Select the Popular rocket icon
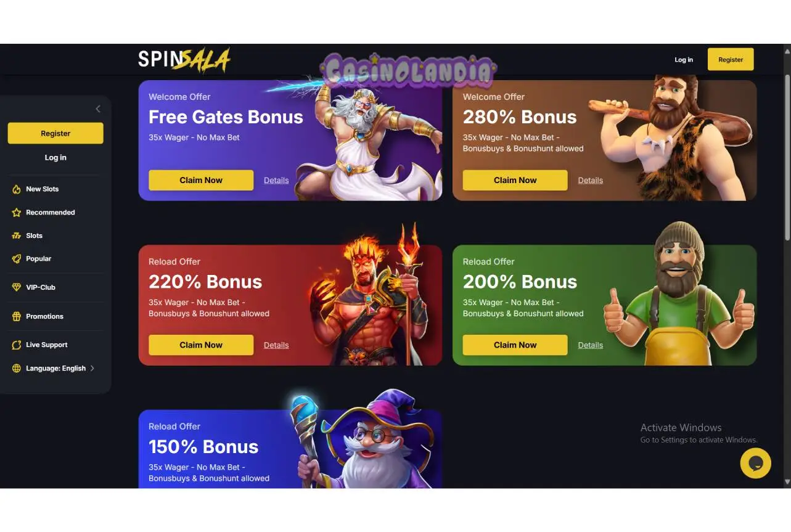 [x=17, y=259]
